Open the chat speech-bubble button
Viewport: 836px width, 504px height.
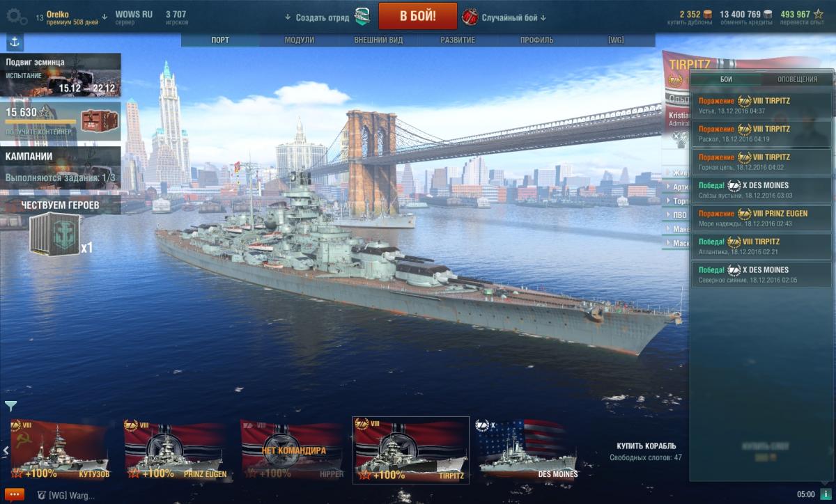(13, 494)
